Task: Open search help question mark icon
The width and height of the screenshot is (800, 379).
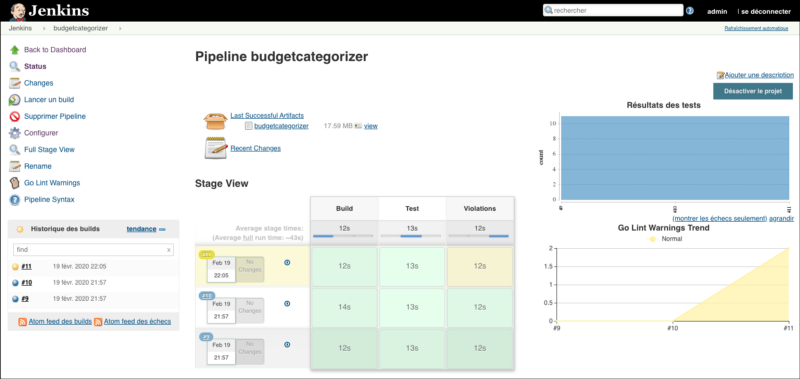Action: (690, 11)
